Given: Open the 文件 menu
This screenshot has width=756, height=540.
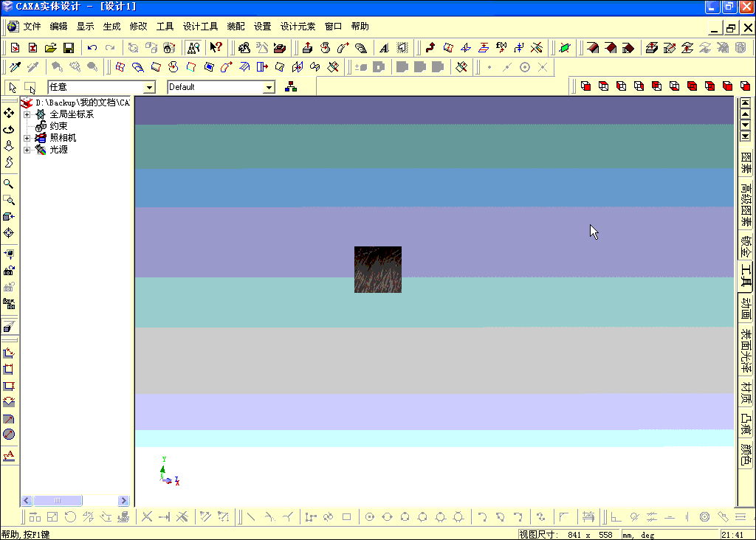Looking at the screenshot, I should pyautogui.click(x=32, y=27).
